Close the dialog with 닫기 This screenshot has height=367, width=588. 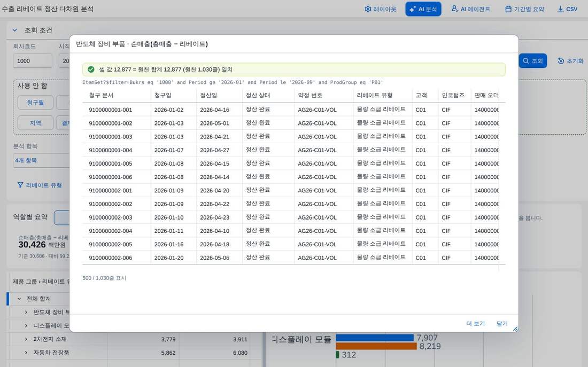pos(502,324)
